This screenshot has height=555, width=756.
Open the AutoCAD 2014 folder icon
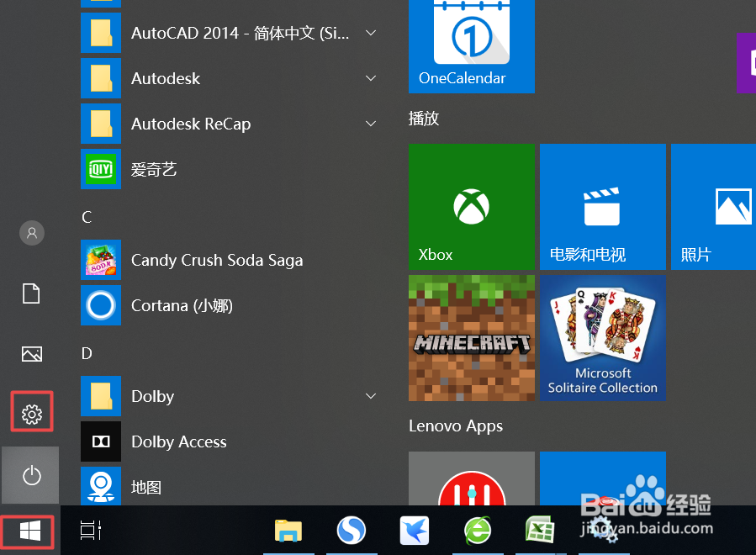(101, 33)
